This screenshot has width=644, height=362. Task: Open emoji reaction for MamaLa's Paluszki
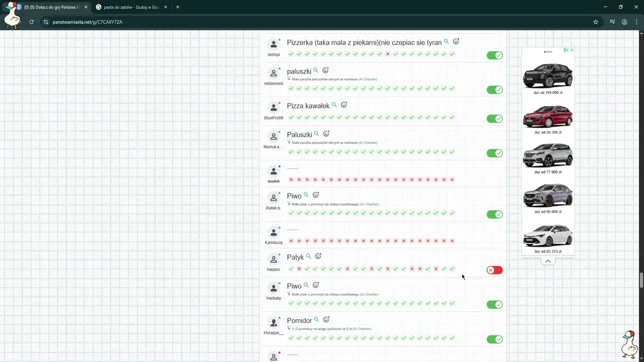[326, 134]
